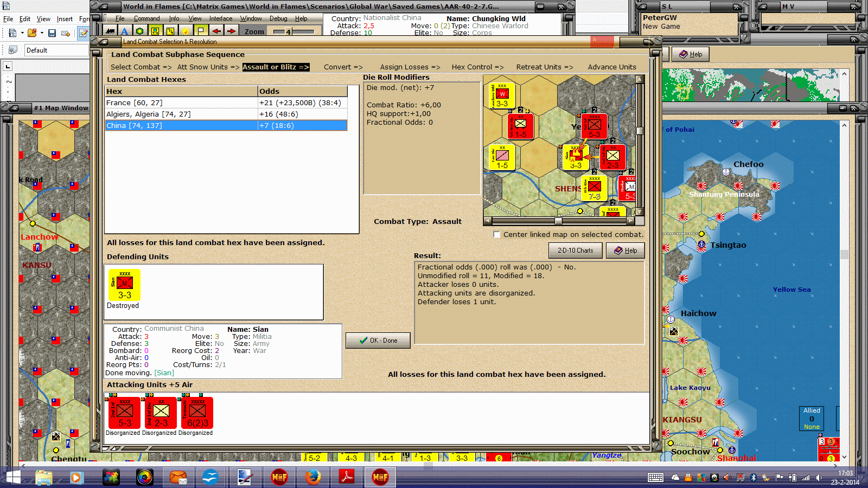Click the small yellow square toolbar icon beside the sun
The image size is (868, 488).
tap(170, 31)
